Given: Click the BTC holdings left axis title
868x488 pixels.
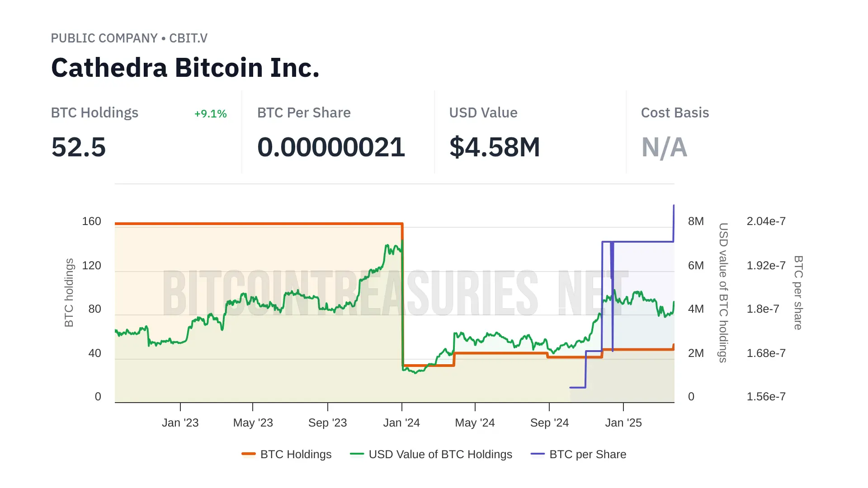Looking at the screenshot, I should point(69,292).
